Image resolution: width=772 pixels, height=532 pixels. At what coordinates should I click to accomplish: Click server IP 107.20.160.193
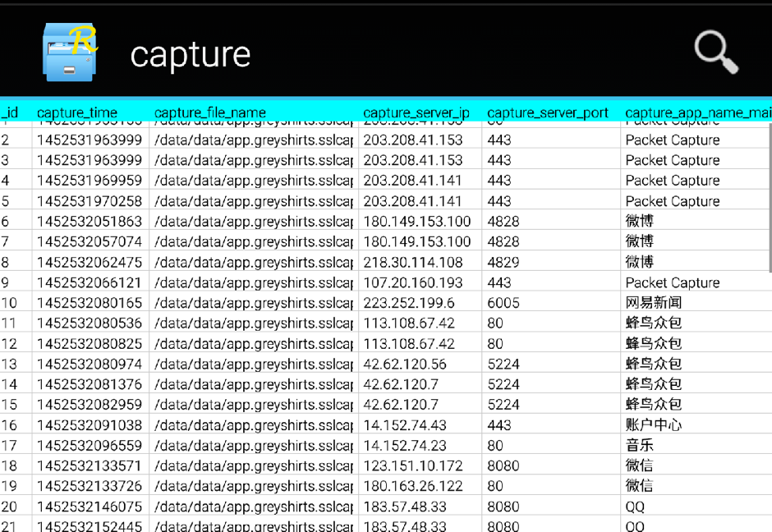tap(413, 282)
